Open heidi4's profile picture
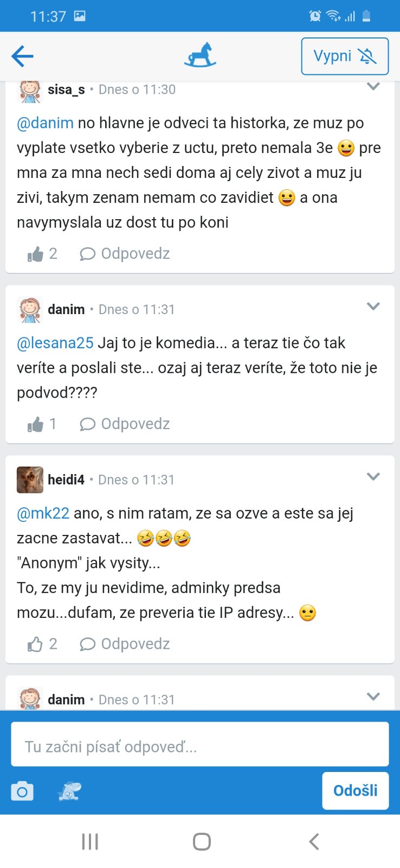Viewport: 400px width, 868px height. pyautogui.click(x=30, y=480)
